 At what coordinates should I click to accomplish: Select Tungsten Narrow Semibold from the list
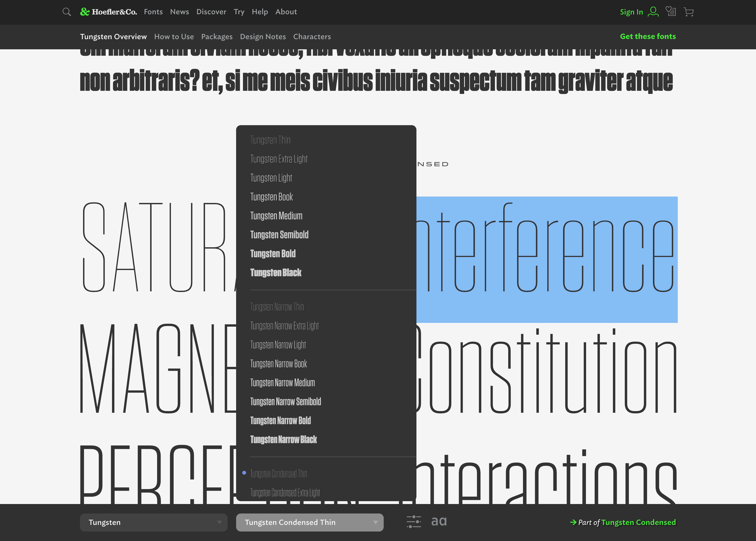coord(285,402)
